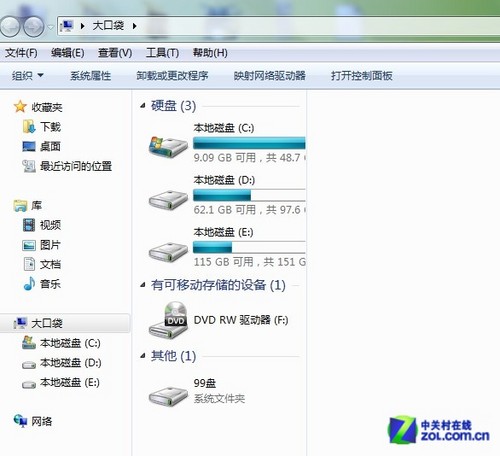Open the 文件(F) menu
The height and width of the screenshot is (456, 500).
coord(21,53)
